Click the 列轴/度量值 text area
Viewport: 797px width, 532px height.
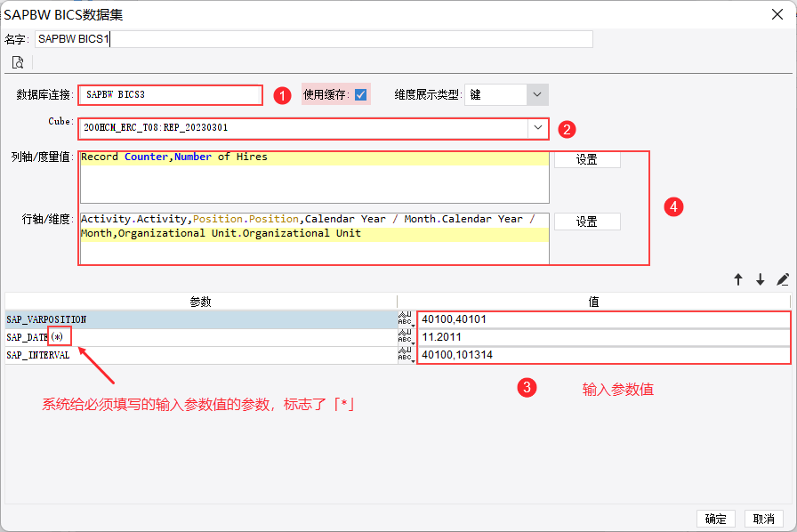click(315, 177)
